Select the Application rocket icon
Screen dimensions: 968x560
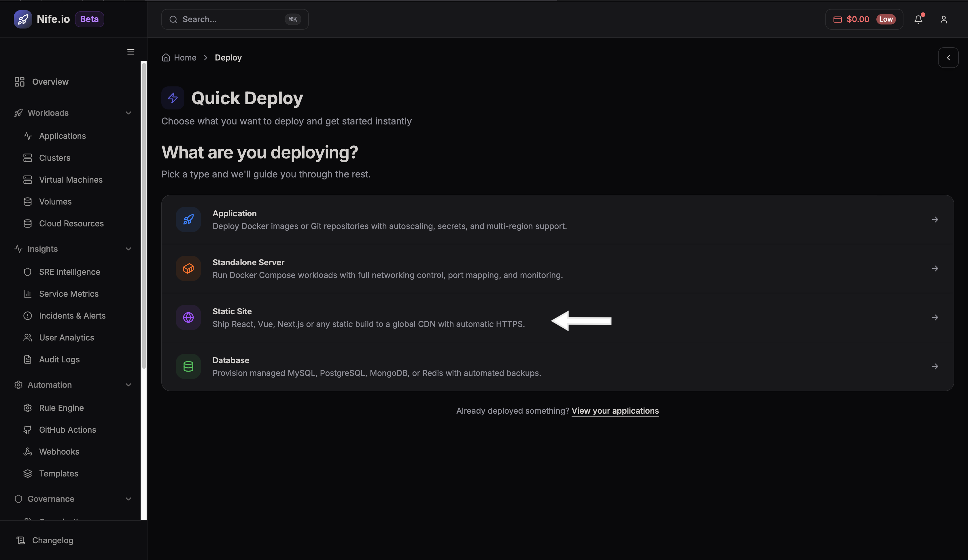pos(188,219)
